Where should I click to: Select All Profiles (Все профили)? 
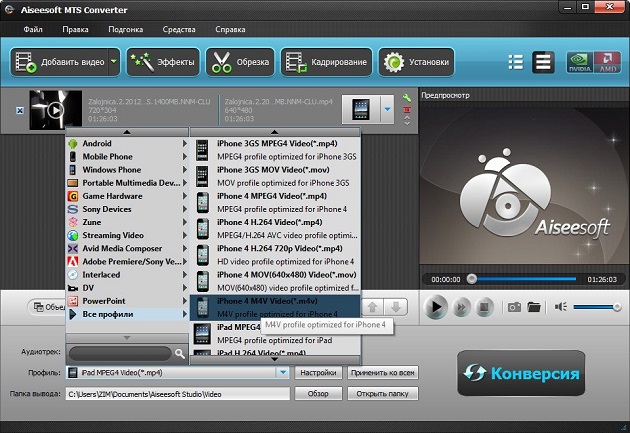127,314
